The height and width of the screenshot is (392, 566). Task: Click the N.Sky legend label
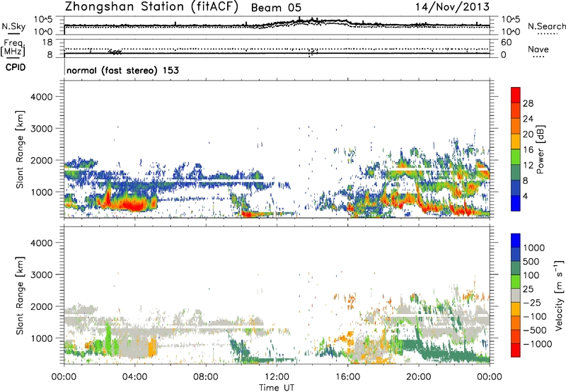(x=13, y=26)
